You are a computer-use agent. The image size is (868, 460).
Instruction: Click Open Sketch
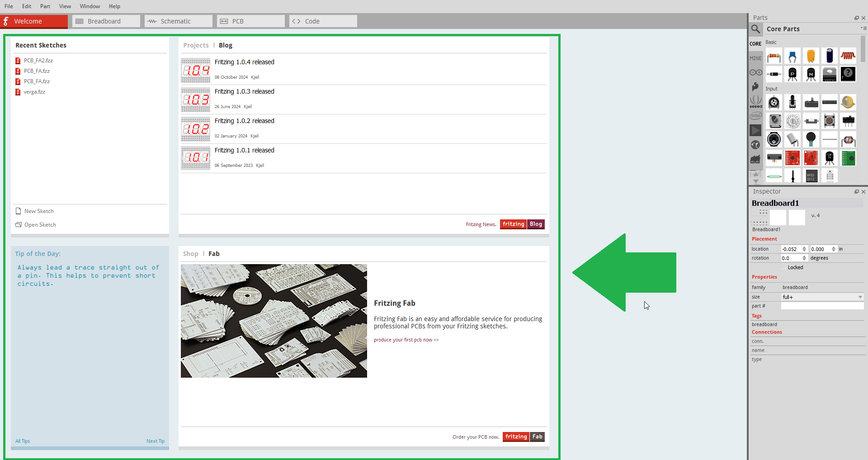[x=36, y=225]
